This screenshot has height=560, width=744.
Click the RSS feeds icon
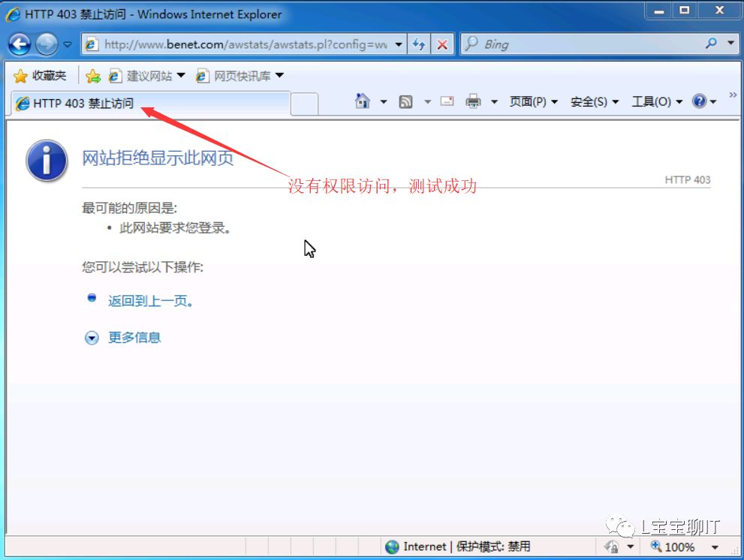coord(405,101)
